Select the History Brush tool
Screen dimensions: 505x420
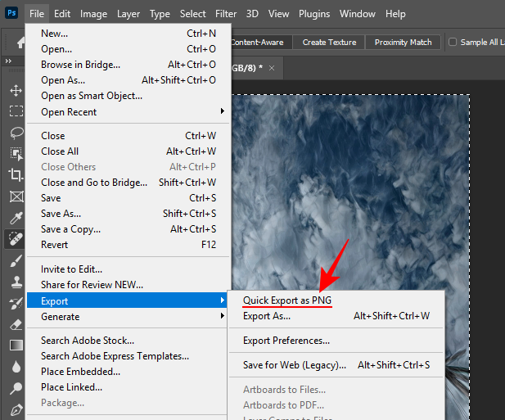(16, 303)
